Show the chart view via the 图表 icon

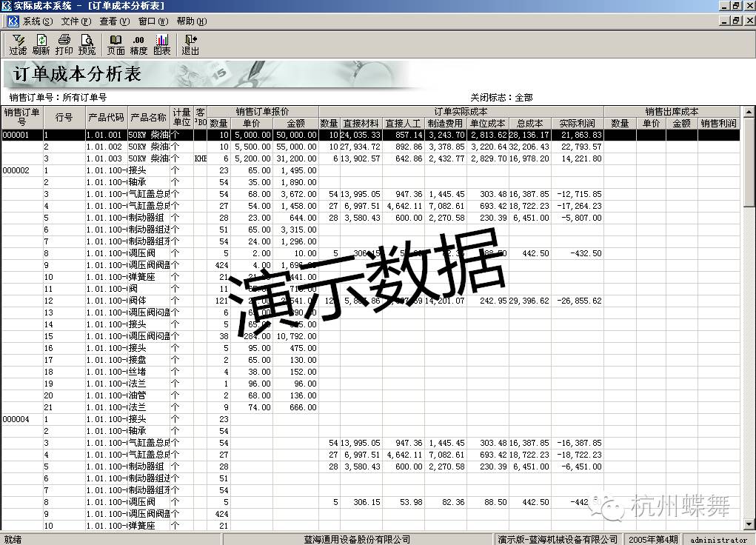tap(163, 46)
